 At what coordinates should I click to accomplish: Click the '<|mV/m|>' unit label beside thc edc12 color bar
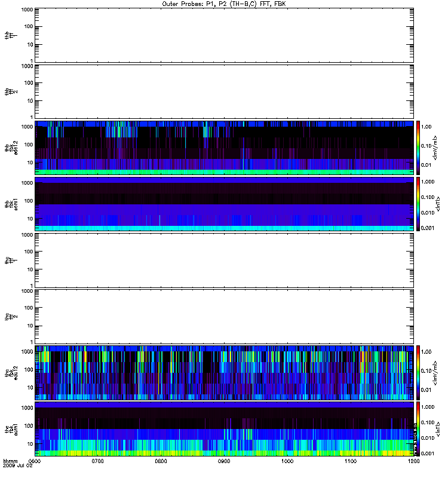click(x=435, y=373)
